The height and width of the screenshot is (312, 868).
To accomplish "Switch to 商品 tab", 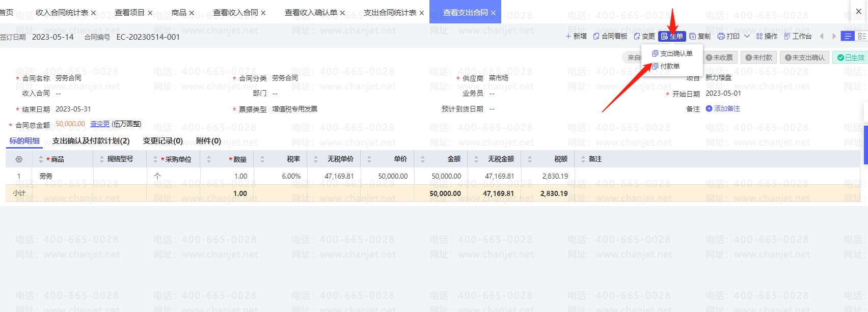I will coord(179,12).
